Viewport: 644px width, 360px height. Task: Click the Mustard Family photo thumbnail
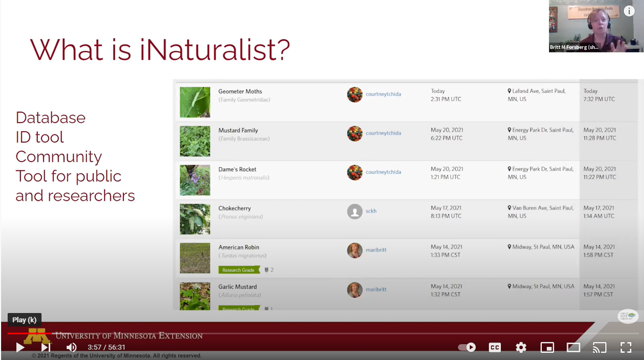coord(195,141)
